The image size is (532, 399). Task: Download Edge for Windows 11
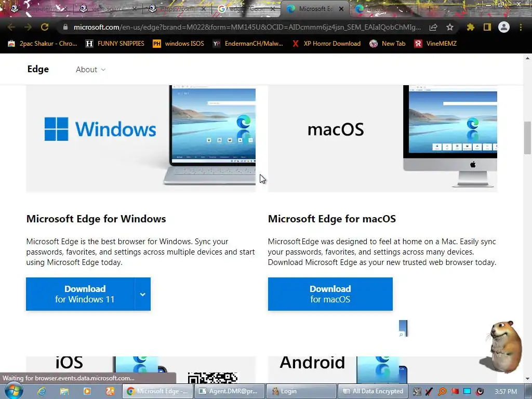point(81,294)
